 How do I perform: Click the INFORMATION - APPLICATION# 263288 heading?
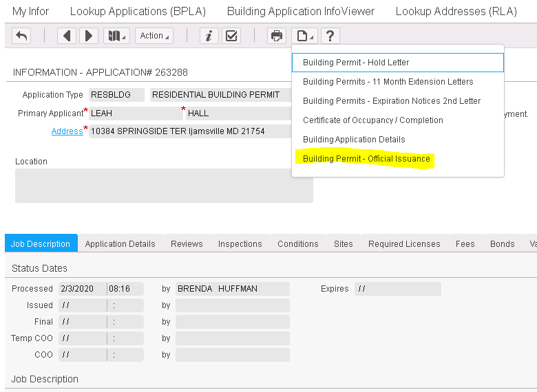click(x=101, y=72)
